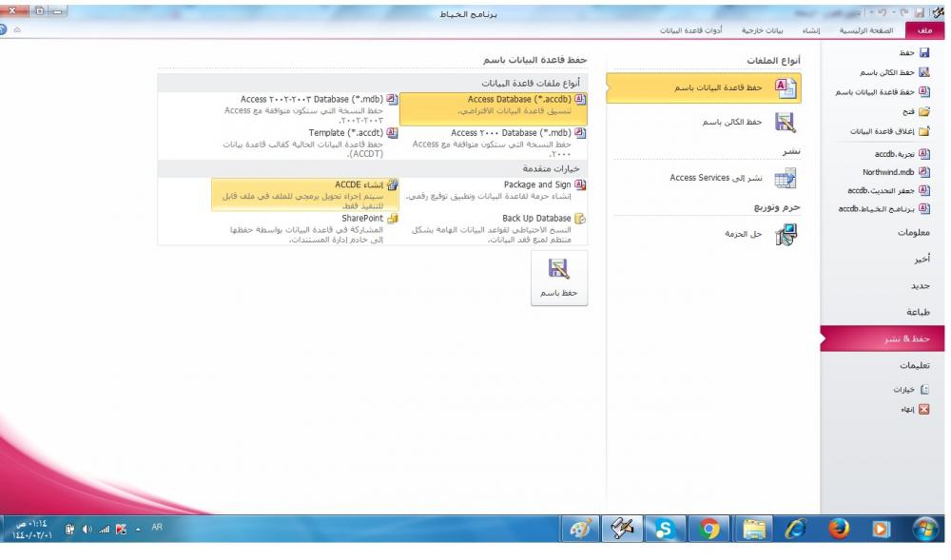Open the recent file جعفر التحديث.accdb
The height and width of the screenshot is (560, 951).
888,191
